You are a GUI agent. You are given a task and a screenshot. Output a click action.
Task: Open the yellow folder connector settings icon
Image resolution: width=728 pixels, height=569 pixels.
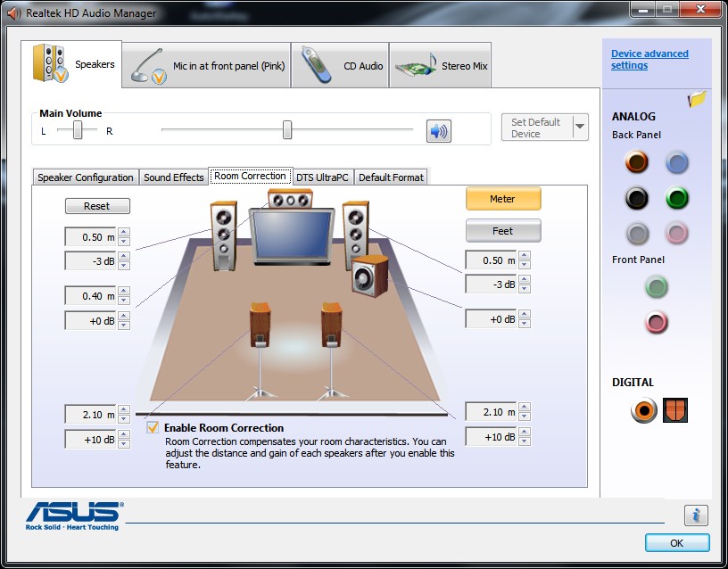point(697,99)
